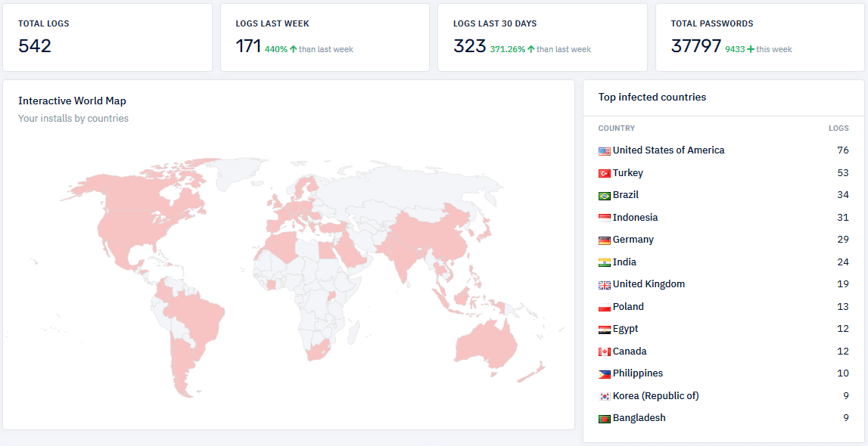This screenshot has height=446, width=868.
Task: Click the up arrow beside 371.26%
Action: [530, 49]
